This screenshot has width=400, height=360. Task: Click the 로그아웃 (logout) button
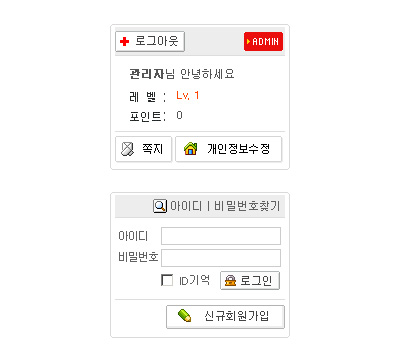[150, 42]
